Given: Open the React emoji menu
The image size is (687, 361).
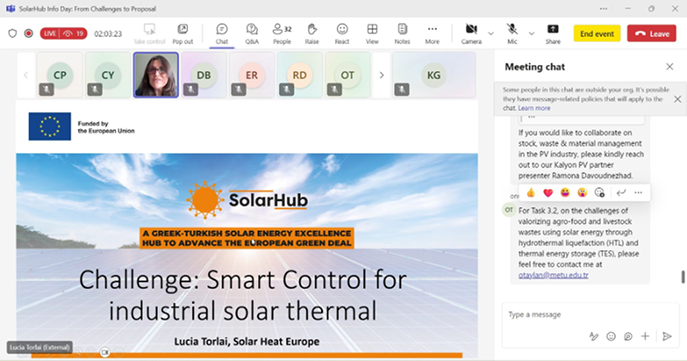Looking at the screenshot, I should pos(342,34).
